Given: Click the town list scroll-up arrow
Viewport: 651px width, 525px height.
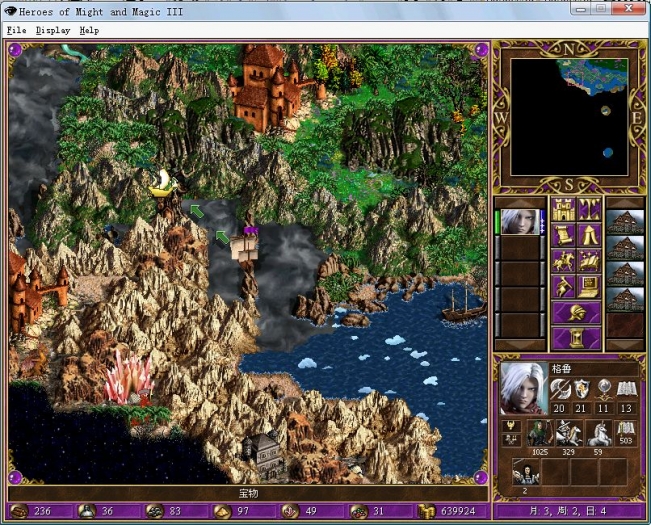Looking at the screenshot, I should pos(625,203).
